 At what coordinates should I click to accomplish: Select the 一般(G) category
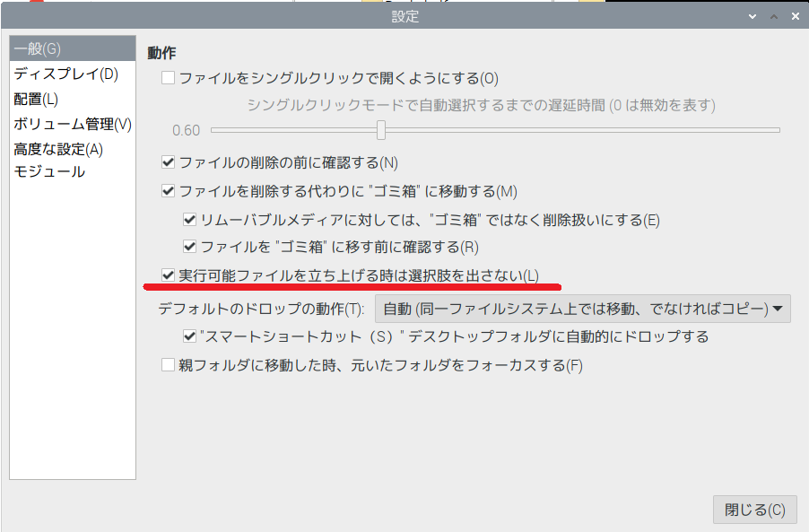point(73,49)
